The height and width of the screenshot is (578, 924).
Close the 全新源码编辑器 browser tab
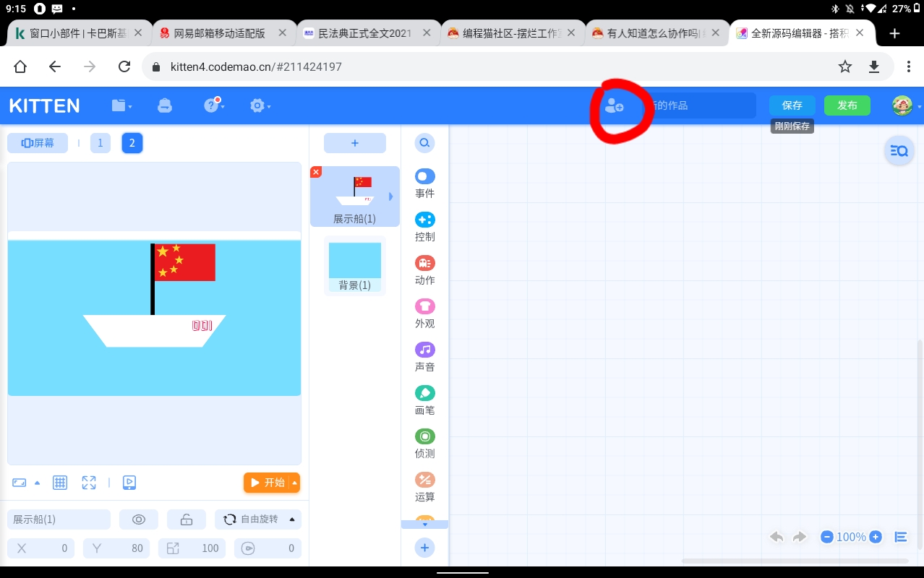click(x=860, y=33)
